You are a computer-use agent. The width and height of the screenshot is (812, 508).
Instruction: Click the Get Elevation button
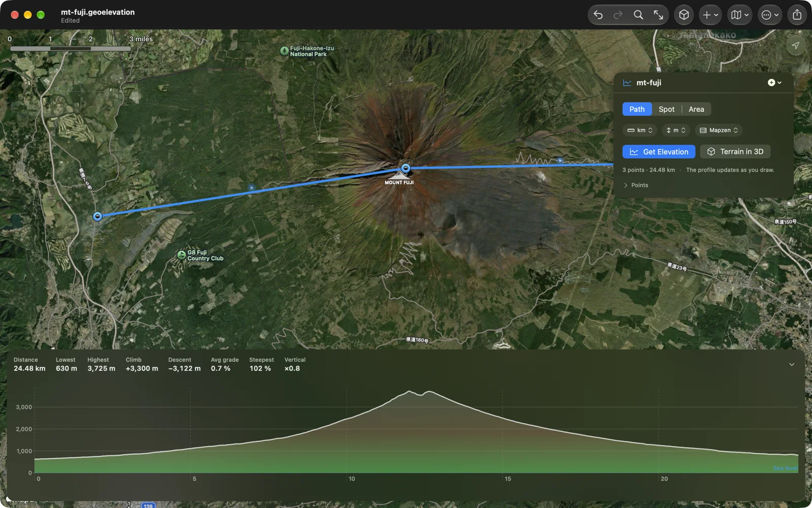point(659,151)
